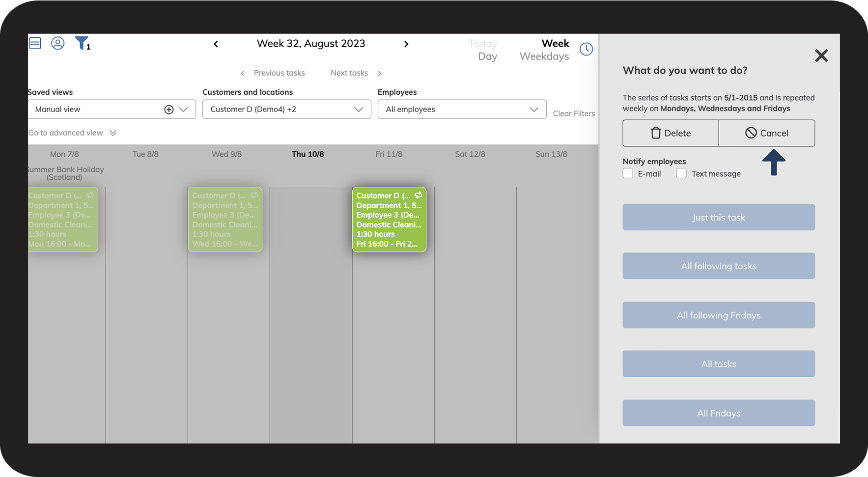
Task: Switch to Day view
Action: point(487,56)
